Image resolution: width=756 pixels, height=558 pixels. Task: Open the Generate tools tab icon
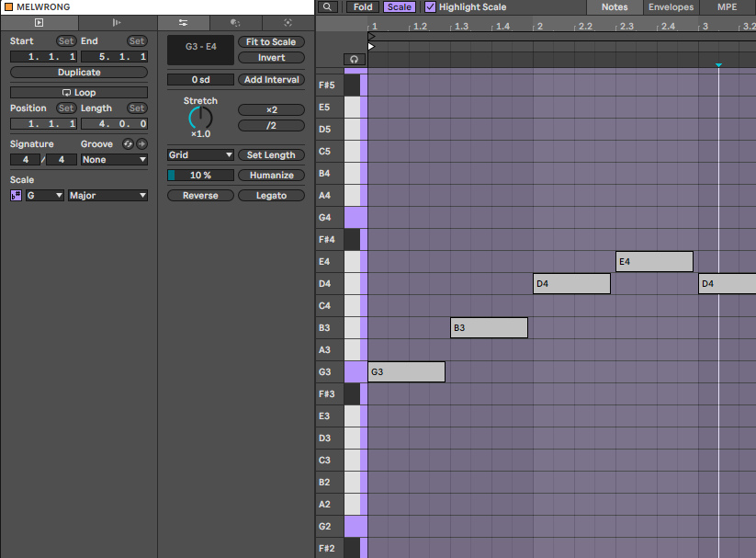click(288, 22)
